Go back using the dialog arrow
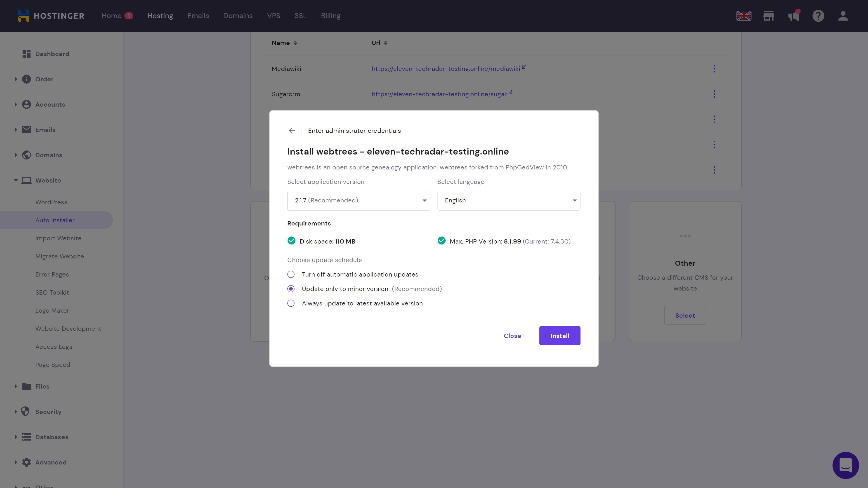The height and width of the screenshot is (488, 868). pyautogui.click(x=292, y=131)
